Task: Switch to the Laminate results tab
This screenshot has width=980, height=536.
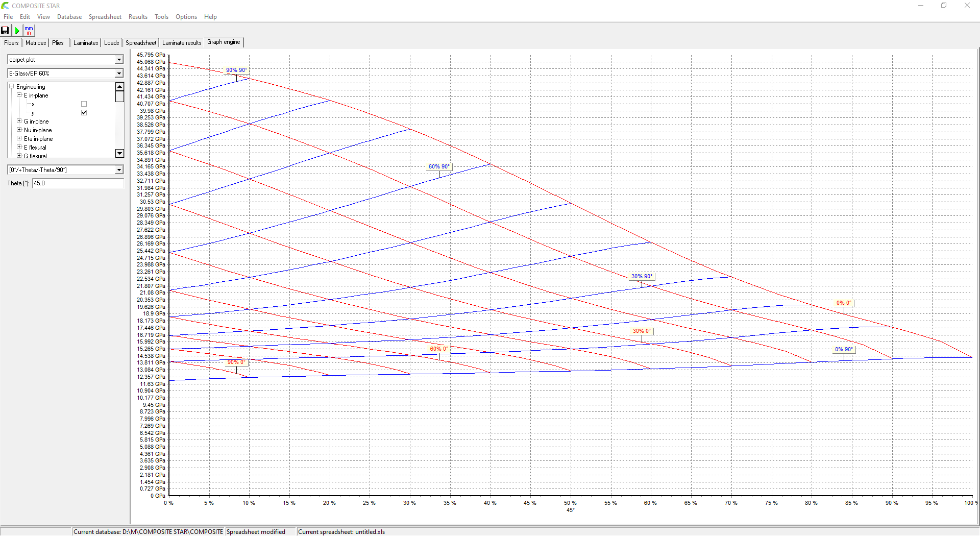Action: coord(181,43)
